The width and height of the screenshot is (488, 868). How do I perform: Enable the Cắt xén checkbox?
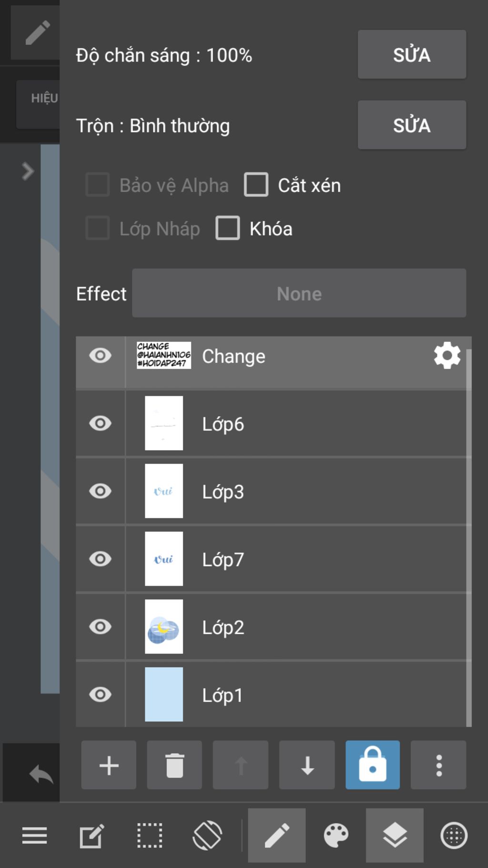pos(256,185)
